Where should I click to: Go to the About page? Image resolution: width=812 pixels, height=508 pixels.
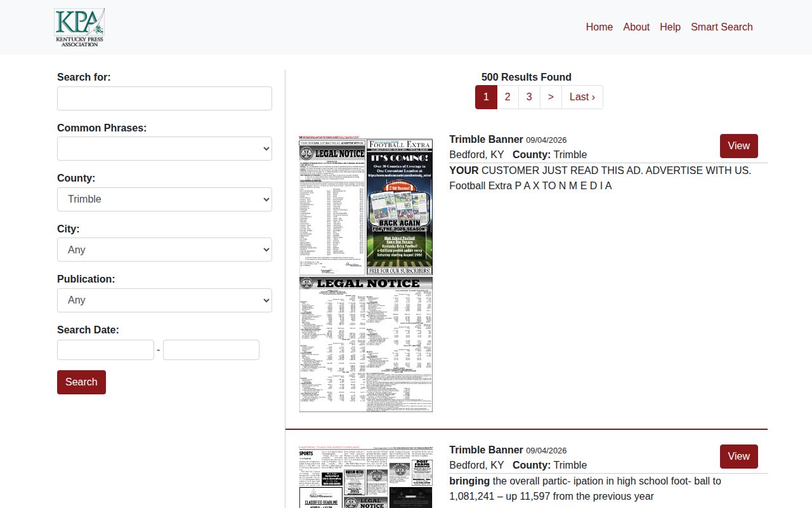pyautogui.click(x=636, y=27)
